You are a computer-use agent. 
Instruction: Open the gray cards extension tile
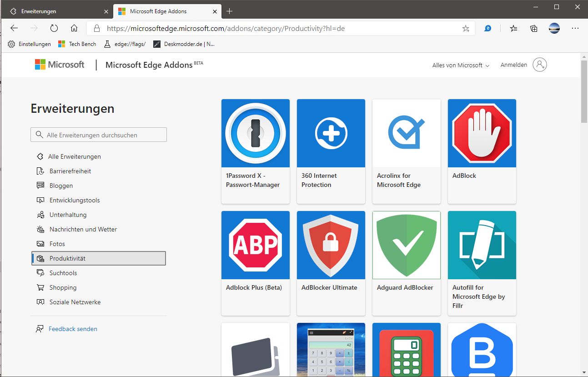[x=256, y=350]
